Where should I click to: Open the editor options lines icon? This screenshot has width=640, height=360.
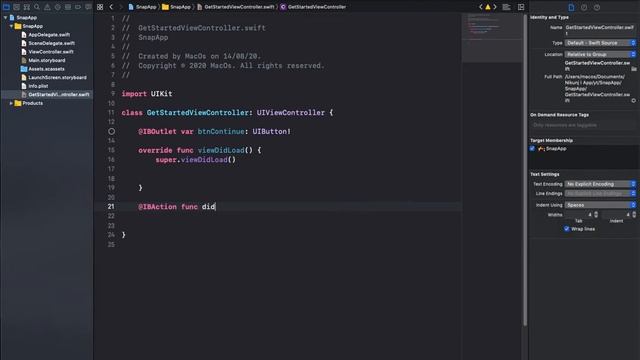[x=507, y=7]
